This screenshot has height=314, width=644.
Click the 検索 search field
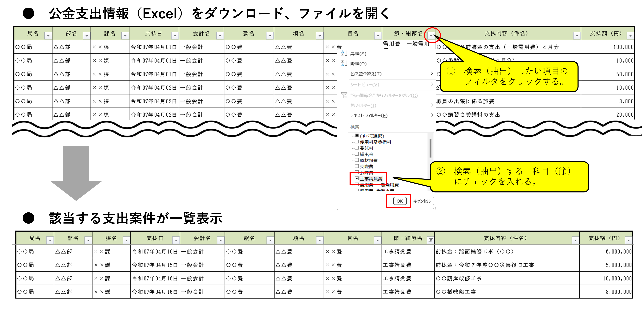coord(390,127)
